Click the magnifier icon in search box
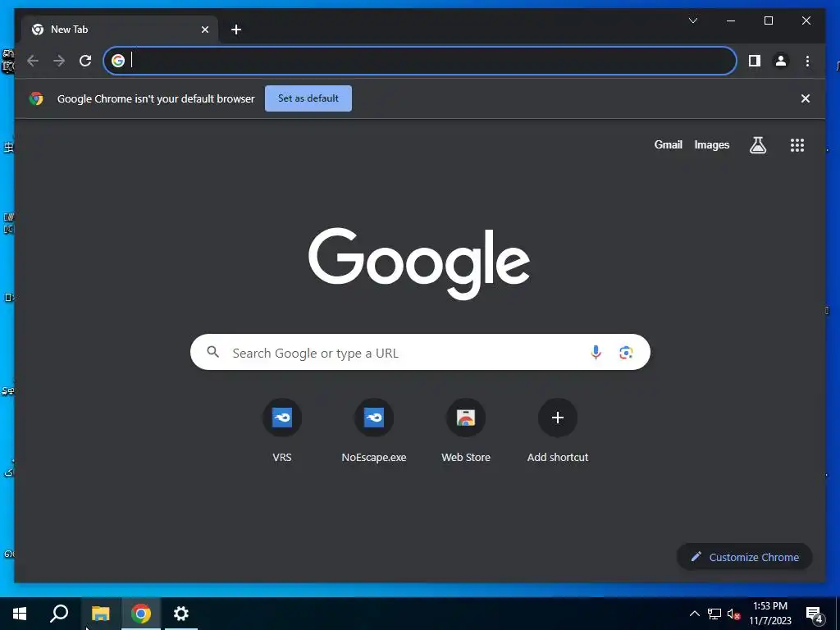The height and width of the screenshot is (630, 840). tap(212, 352)
